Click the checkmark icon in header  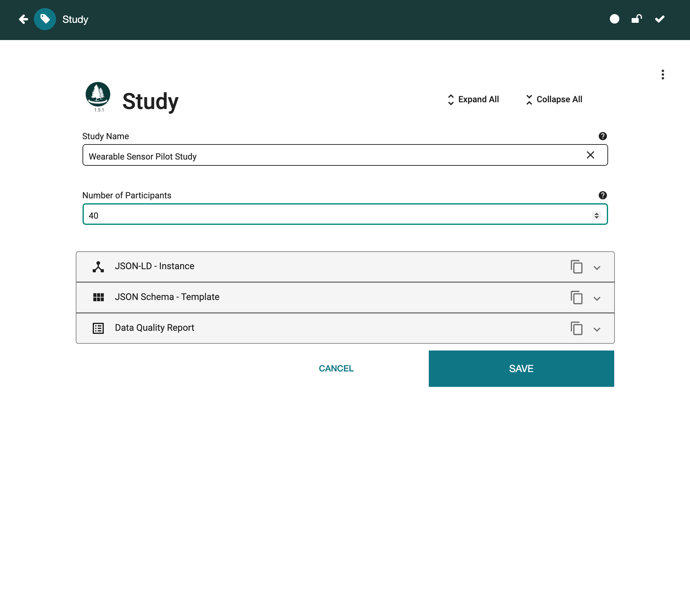tap(660, 19)
